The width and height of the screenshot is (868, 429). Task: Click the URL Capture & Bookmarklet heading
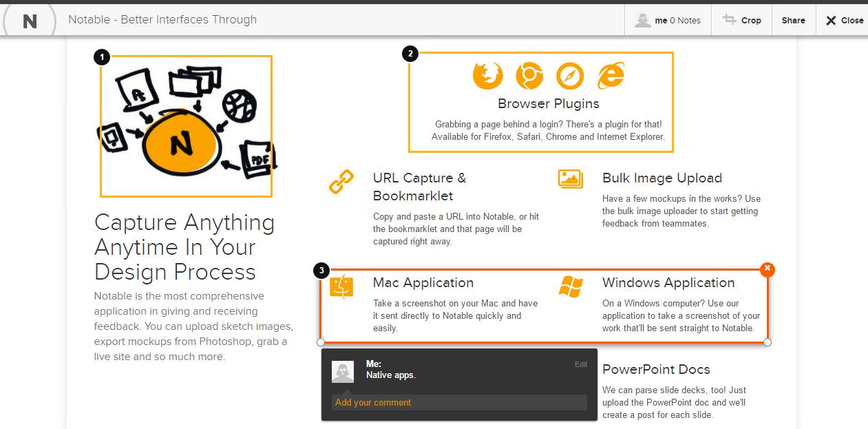(x=420, y=187)
